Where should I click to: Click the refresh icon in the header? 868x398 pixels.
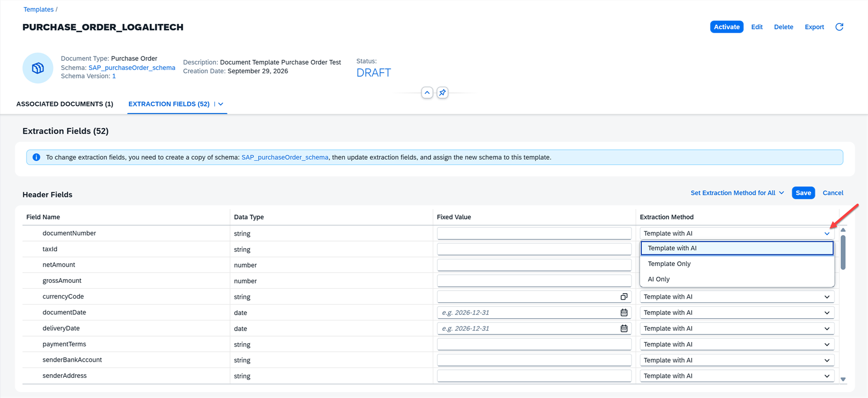[x=839, y=27]
